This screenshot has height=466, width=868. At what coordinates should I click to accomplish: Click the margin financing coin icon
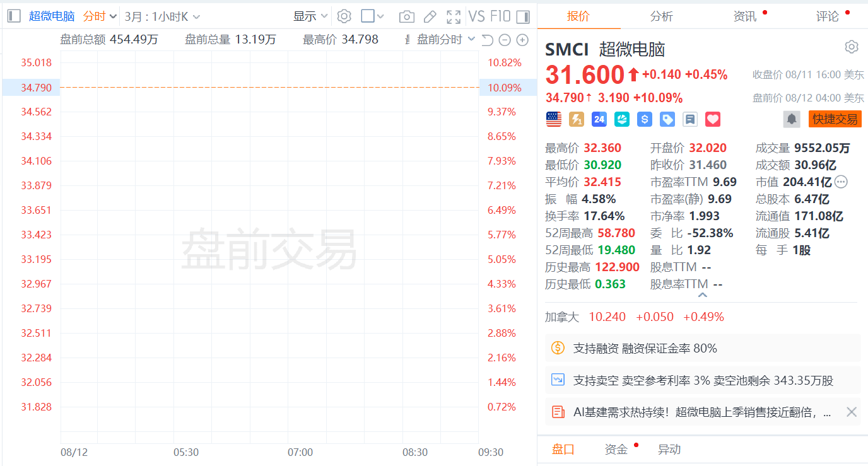558,348
